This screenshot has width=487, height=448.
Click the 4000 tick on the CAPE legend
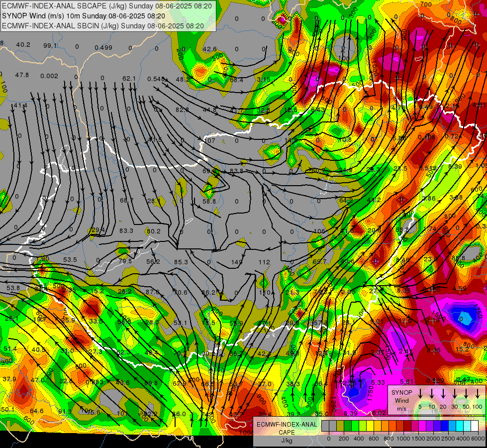click(463, 439)
